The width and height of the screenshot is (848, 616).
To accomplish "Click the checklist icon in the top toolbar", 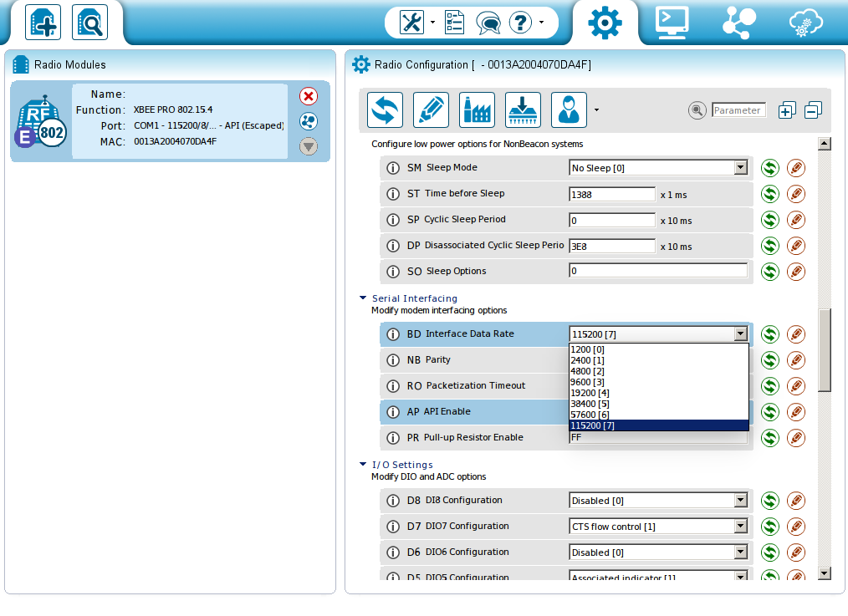I will click(454, 23).
